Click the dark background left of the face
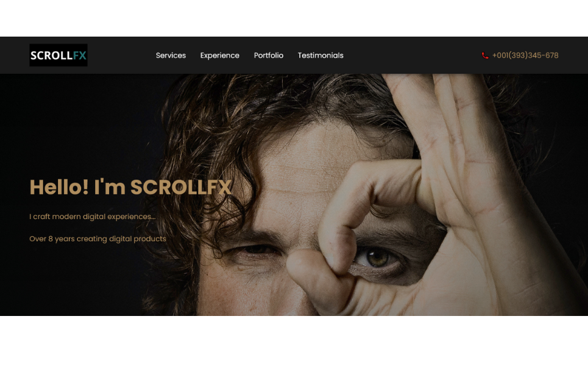The image size is (588, 366). tap(75, 124)
